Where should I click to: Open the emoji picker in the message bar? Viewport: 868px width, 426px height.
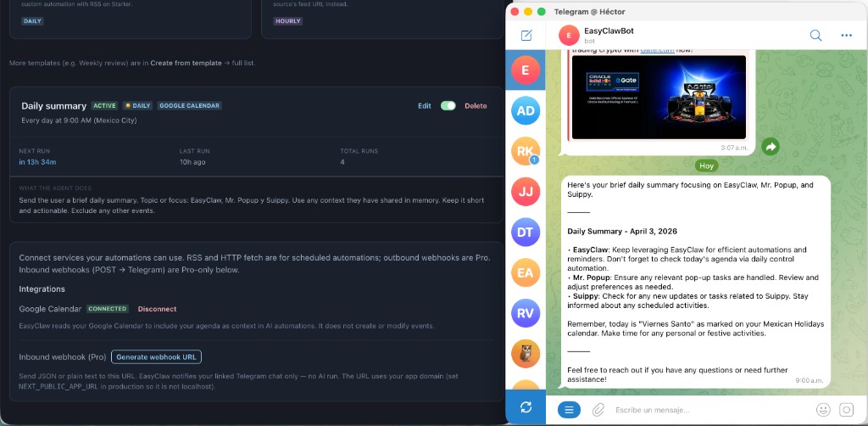click(823, 410)
